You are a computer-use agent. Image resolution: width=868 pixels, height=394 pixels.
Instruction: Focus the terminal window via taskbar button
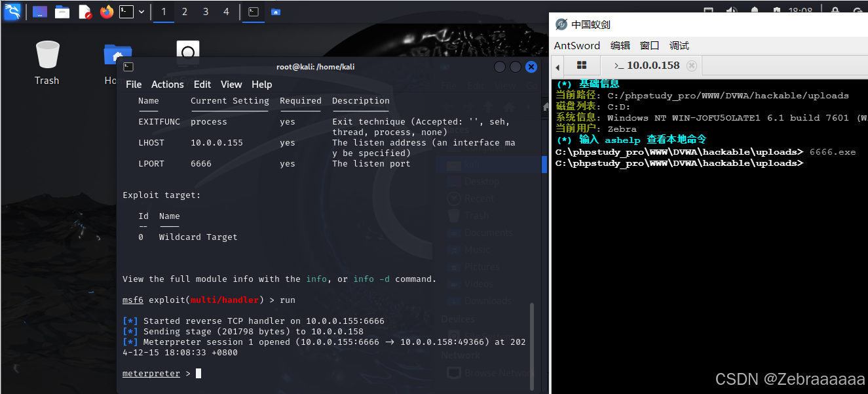point(253,12)
